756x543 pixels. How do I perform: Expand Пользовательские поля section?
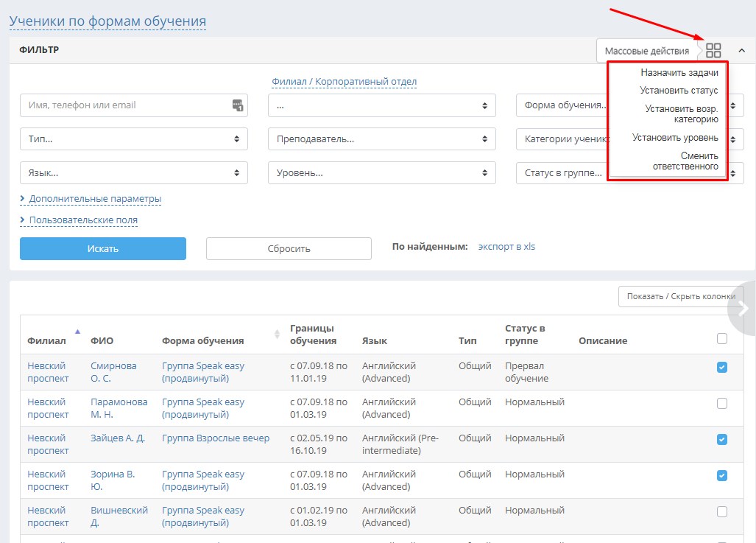pyautogui.click(x=79, y=220)
